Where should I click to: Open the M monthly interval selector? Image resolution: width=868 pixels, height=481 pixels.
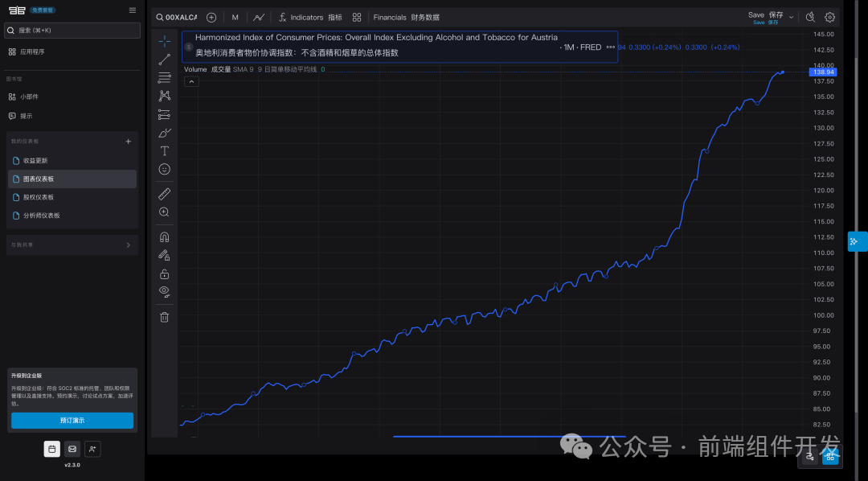coord(235,17)
